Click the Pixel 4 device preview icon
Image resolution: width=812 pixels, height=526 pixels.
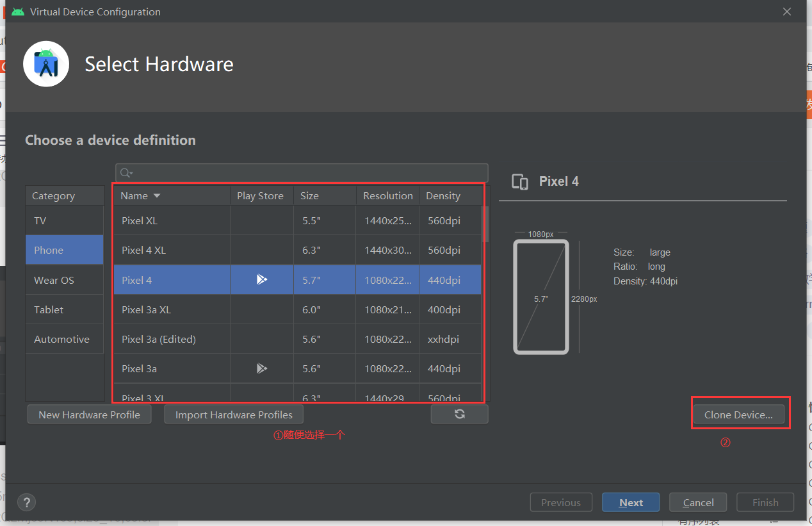(x=520, y=181)
